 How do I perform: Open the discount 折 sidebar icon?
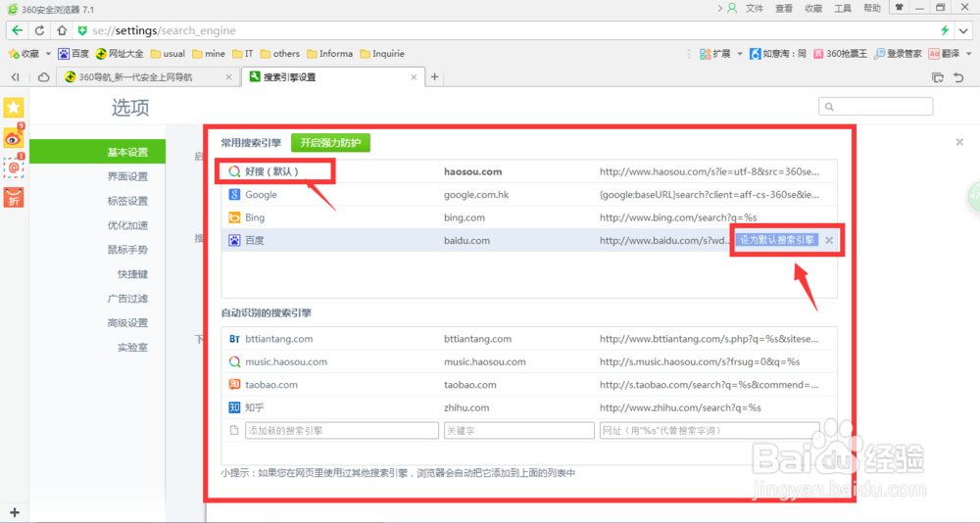pyautogui.click(x=14, y=198)
